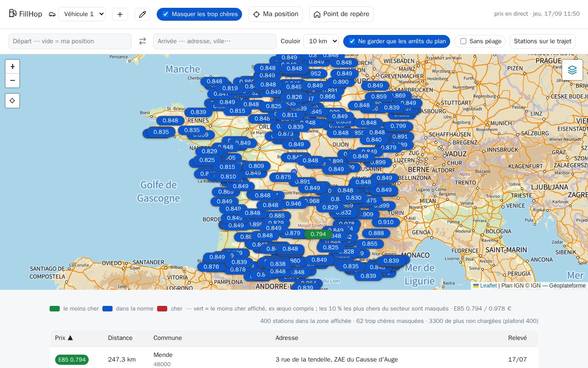The width and height of the screenshot is (588, 368).
Task: Focus the Départ input field
Action: point(70,41)
